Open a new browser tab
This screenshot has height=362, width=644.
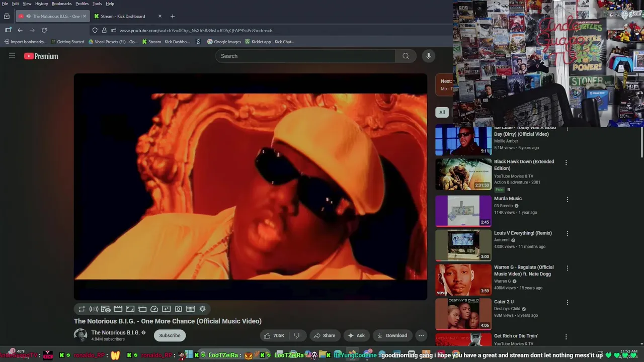coord(173,16)
